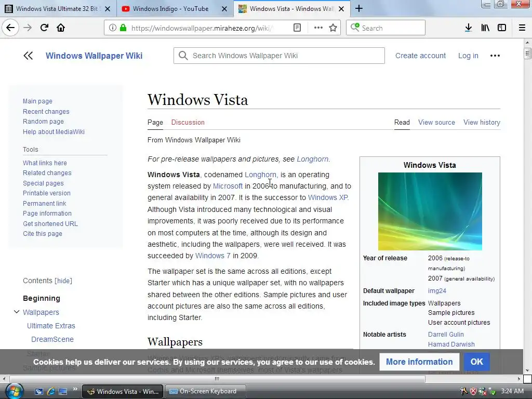The image size is (532, 399).
Task: Focus the Search Windows Wallpaper Wiki field
Action: [279, 56]
